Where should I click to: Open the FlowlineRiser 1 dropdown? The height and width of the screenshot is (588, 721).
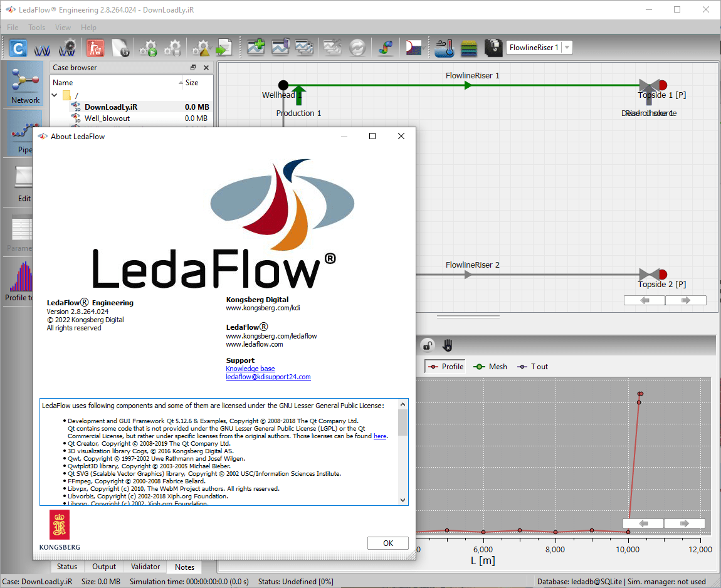point(567,47)
